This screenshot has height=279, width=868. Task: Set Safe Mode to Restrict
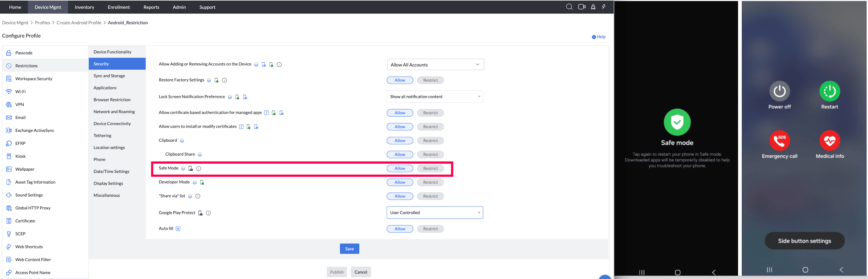[x=430, y=168]
